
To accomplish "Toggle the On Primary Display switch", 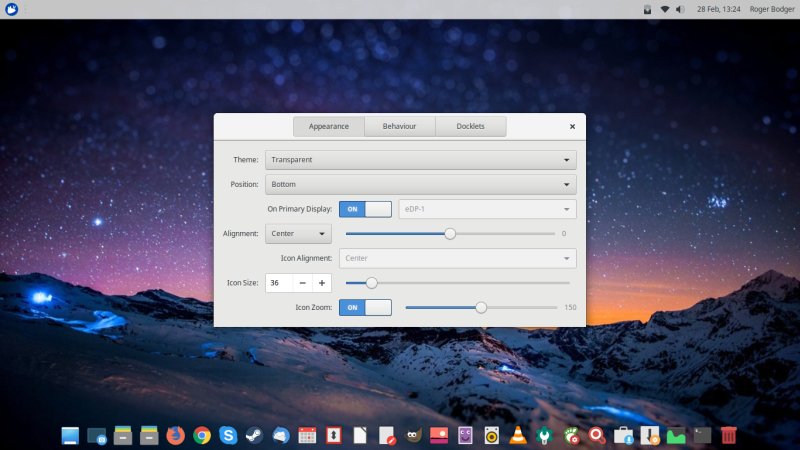I will [x=365, y=209].
